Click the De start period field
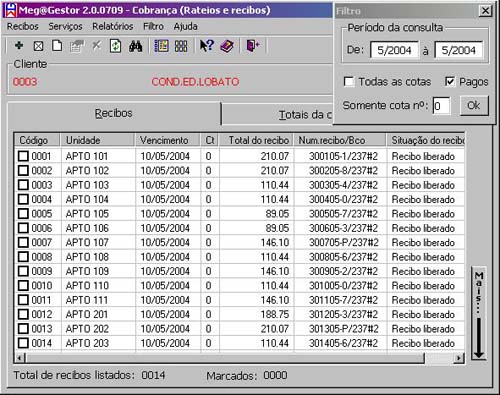The height and width of the screenshot is (395, 500). click(x=394, y=50)
